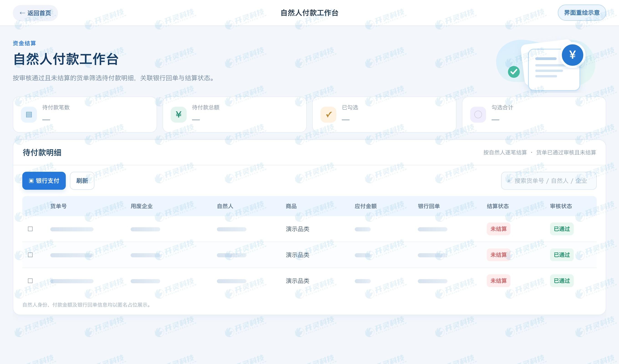Focus the 搜索货单号 search field

pyautogui.click(x=549, y=181)
